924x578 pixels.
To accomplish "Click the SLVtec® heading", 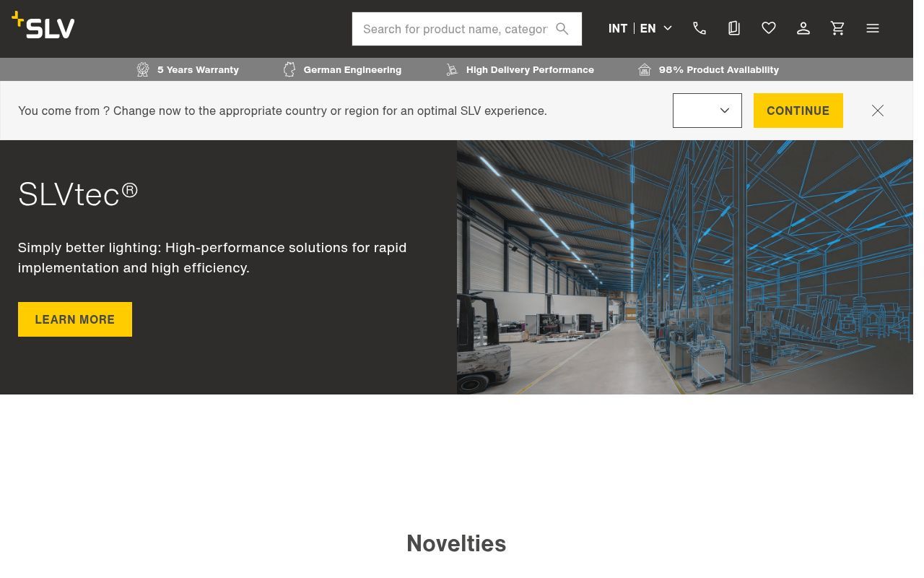I will (78, 194).
